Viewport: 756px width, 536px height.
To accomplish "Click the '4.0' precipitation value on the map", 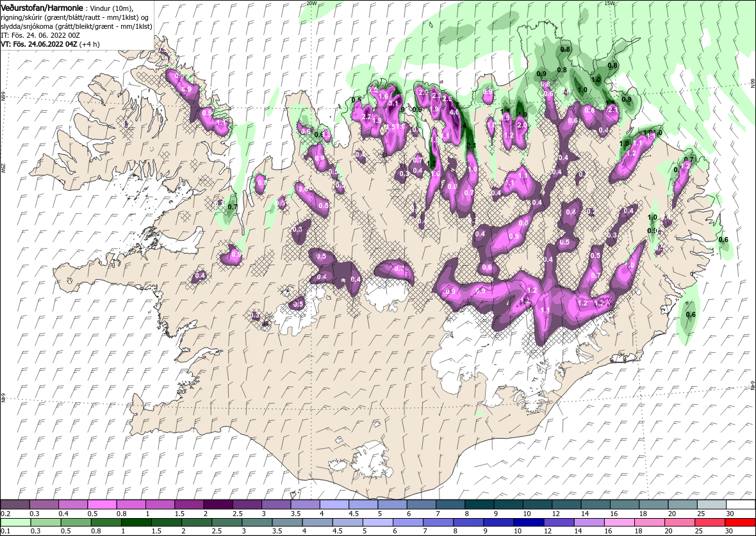I will pos(454,112).
